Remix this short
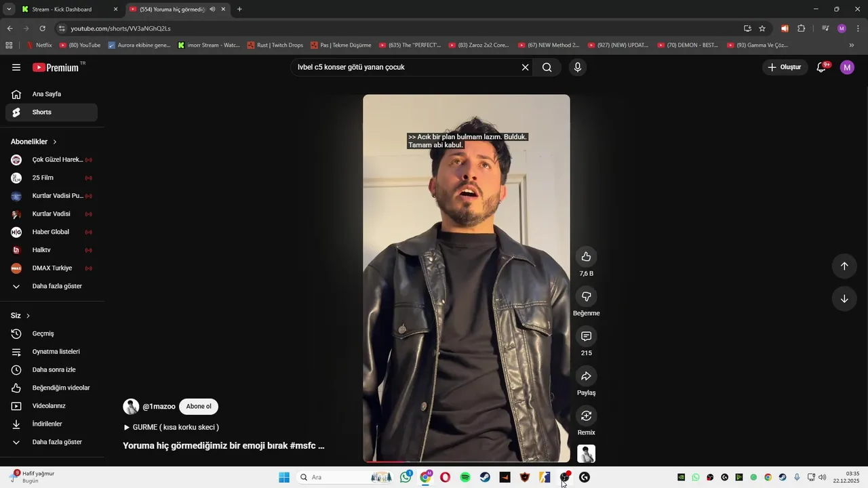This screenshot has height=488, width=868. coord(587,415)
